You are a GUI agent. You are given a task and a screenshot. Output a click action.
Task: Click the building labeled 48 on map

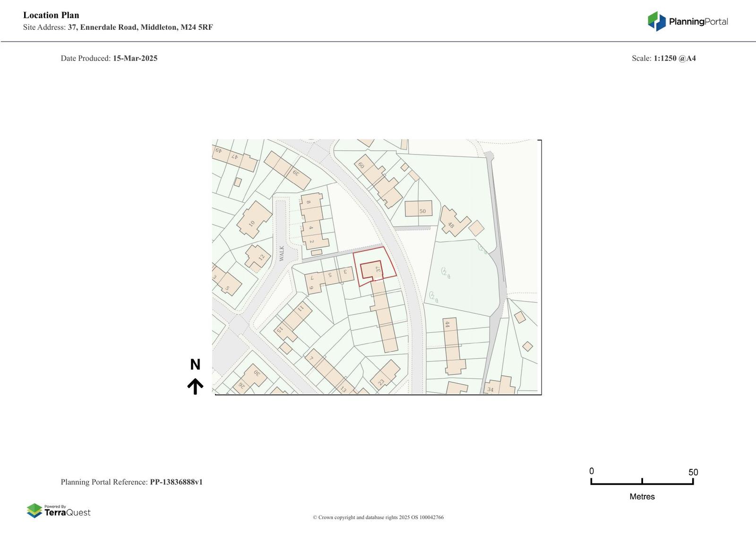(x=454, y=221)
